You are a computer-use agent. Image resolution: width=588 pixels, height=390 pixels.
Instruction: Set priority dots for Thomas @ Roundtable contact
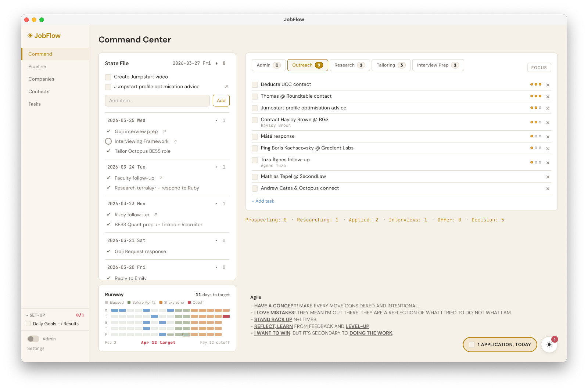pos(535,96)
